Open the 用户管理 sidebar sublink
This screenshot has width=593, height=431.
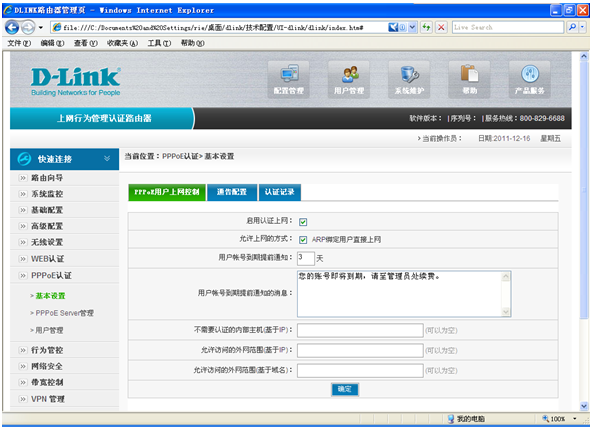click(49, 330)
